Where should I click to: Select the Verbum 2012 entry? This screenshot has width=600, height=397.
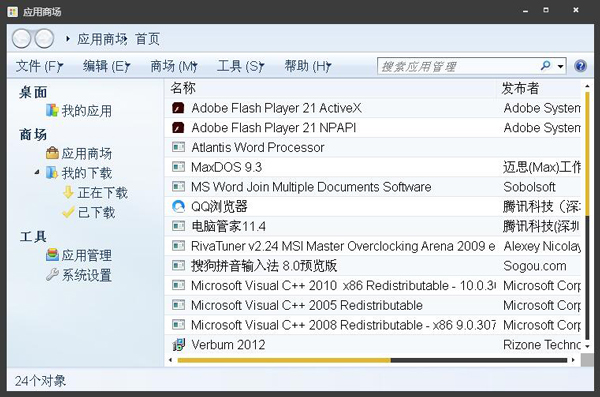pos(373,345)
